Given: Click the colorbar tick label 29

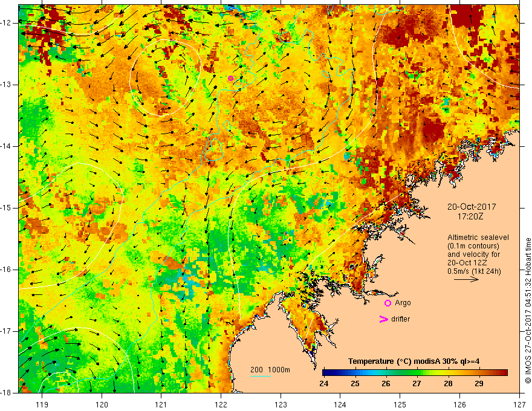Looking at the screenshot, I should [x=479, y=384].
